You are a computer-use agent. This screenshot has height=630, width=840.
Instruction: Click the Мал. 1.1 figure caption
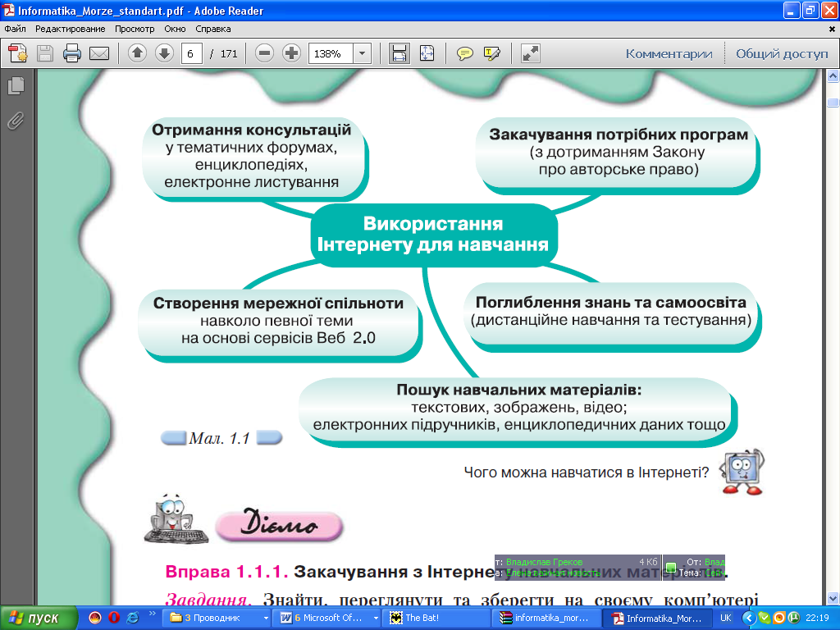click(x=220, y=438)
